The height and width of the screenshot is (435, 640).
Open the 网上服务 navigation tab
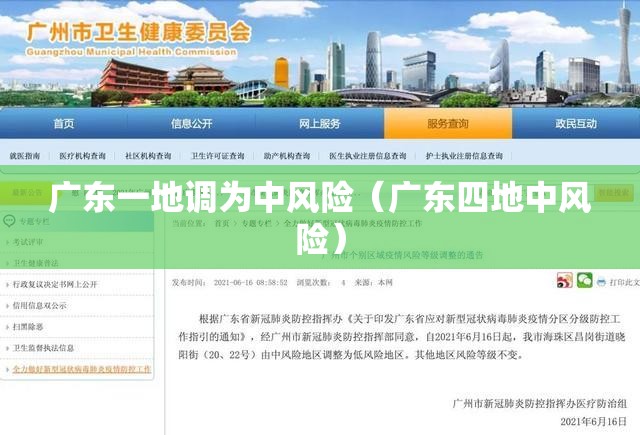[x=320, y=124]
